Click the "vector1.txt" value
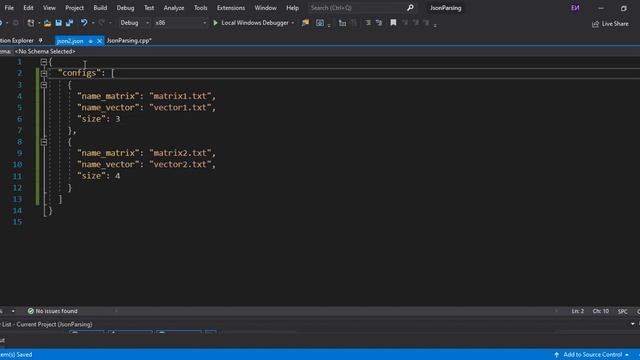This screenshot has width=640, height=360. [x=180, y=107]
